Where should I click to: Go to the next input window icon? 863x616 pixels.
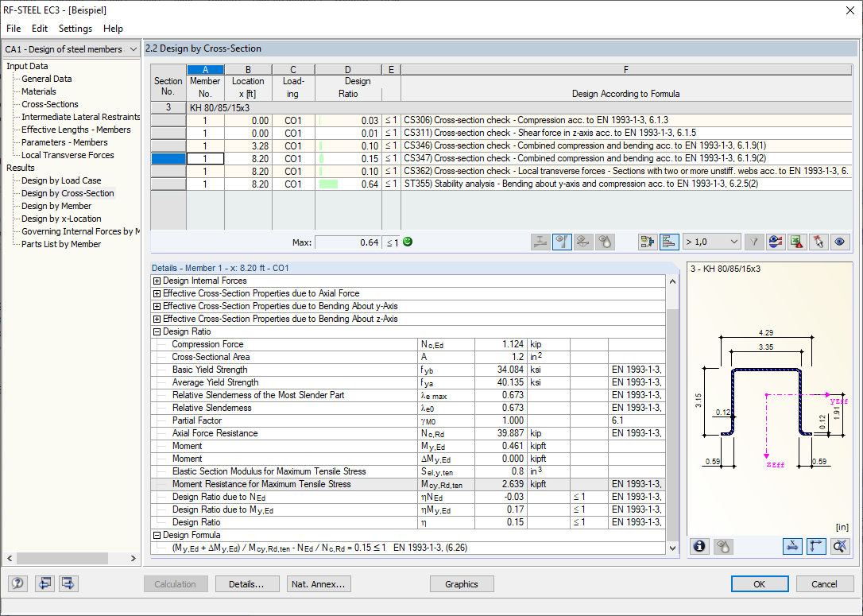(x=68, y=583)
